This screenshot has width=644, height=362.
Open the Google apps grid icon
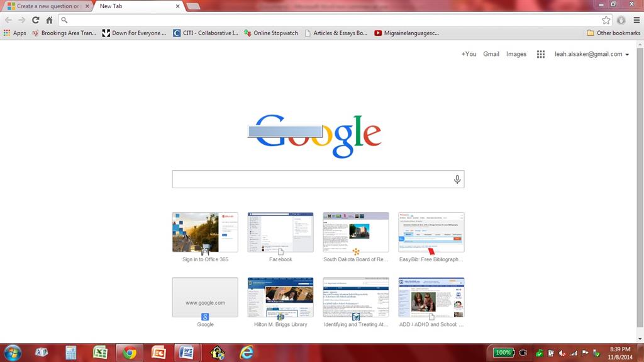(540, 54)
